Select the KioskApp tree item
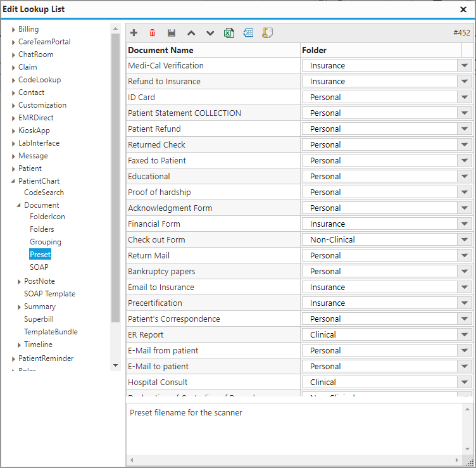The height and width of the screenshot is (468, 476). 34,130
